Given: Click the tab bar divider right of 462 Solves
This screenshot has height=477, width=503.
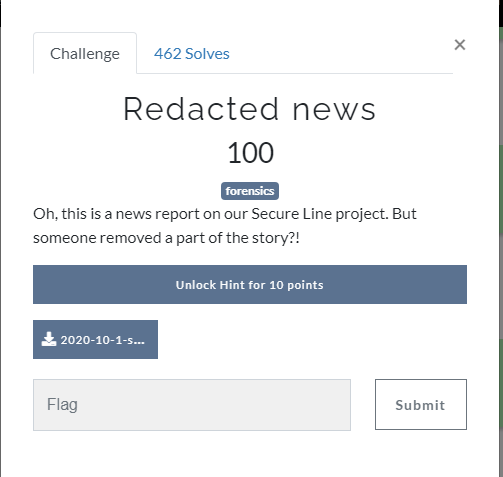Looking at the screenshot, I should [343, 73].
